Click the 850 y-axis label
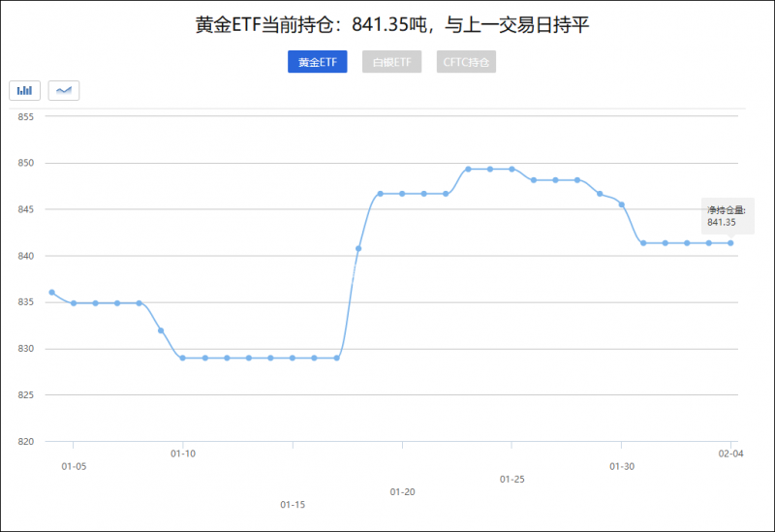The image size is (775, 532). pyautogui.click(x=26, y=163)
